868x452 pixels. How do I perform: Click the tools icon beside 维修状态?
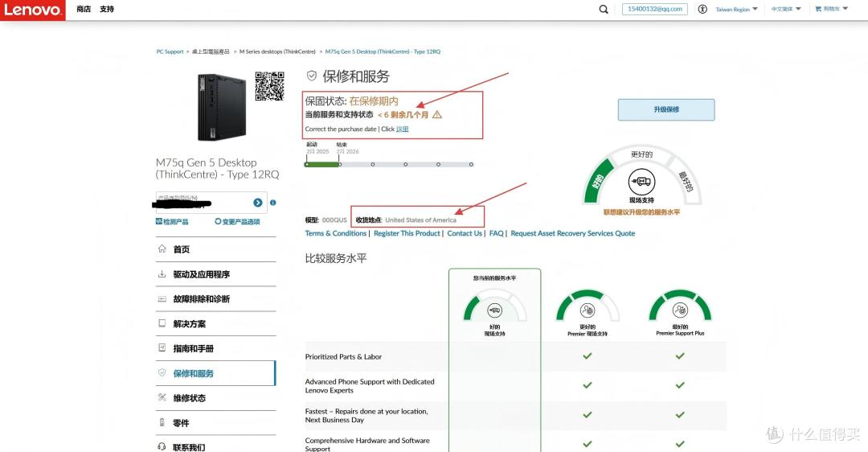tap(162, 397)
